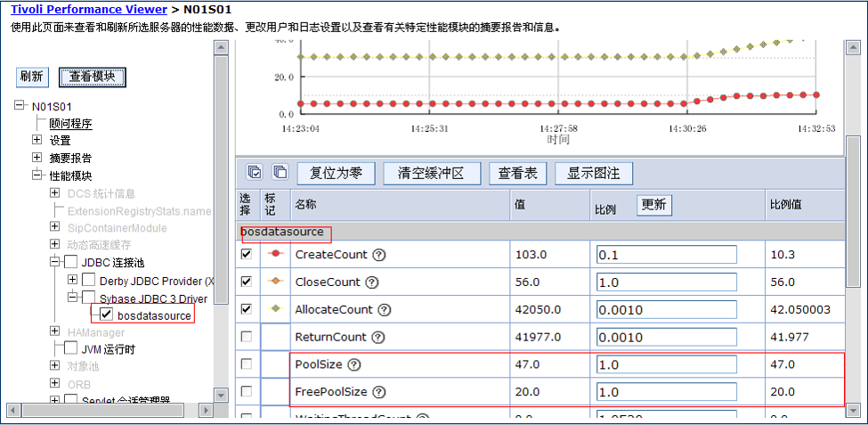Click the right pane scroll up arrow
This screenshot has height=425, width=868.
(853, 48)
